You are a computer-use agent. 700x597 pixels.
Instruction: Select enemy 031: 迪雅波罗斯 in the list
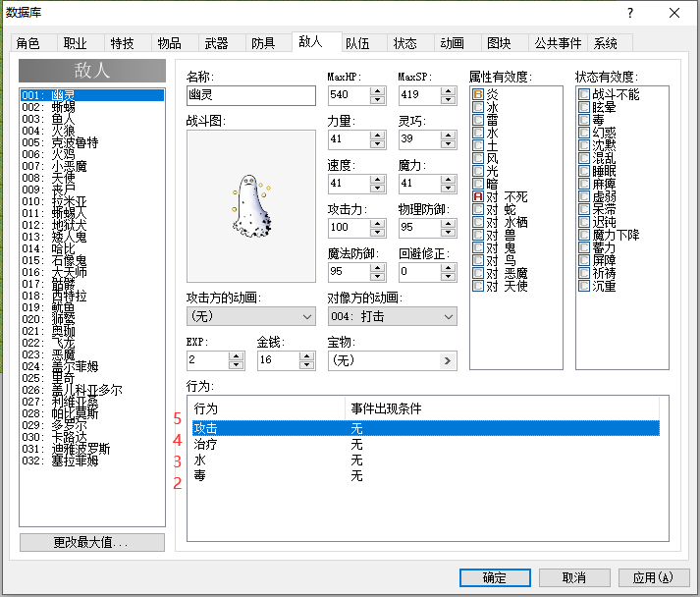click(x=92, y=449)
